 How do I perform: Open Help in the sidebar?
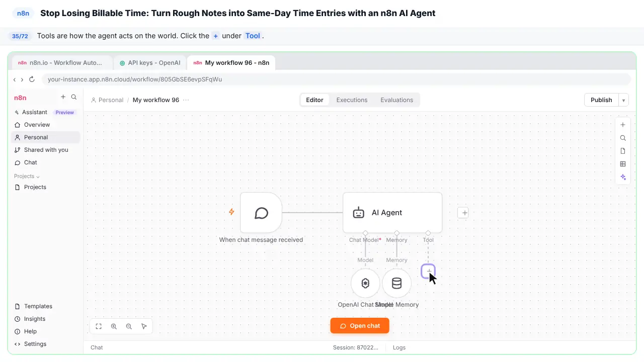pos(45,331)
